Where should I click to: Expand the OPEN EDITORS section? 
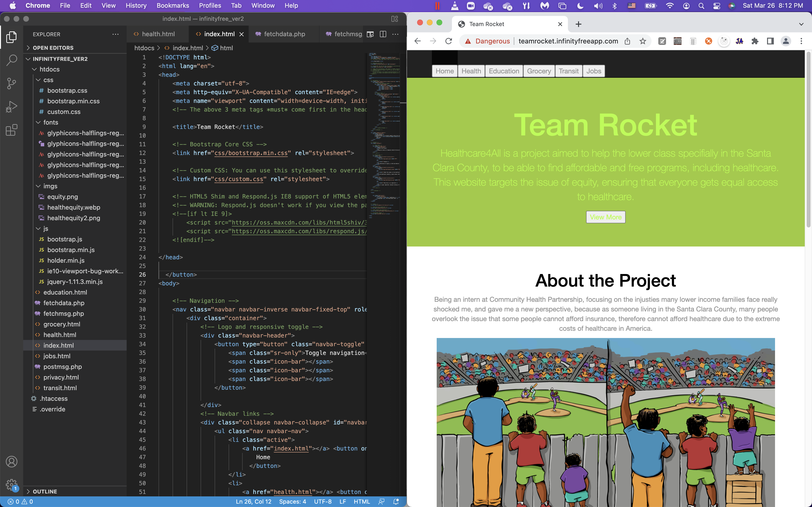(x=29, y=48)
